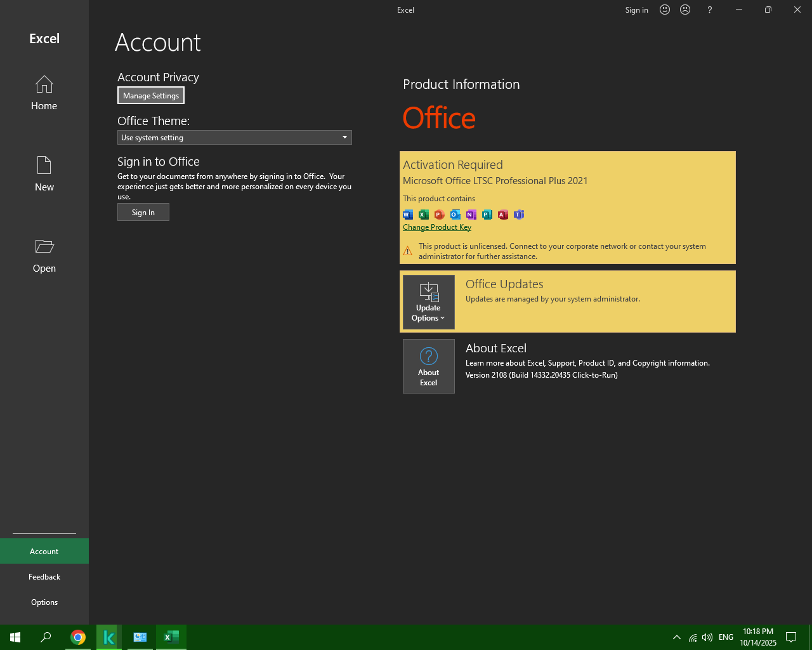
Task: Click the Teams icon in product list
Action: [519, 215]
